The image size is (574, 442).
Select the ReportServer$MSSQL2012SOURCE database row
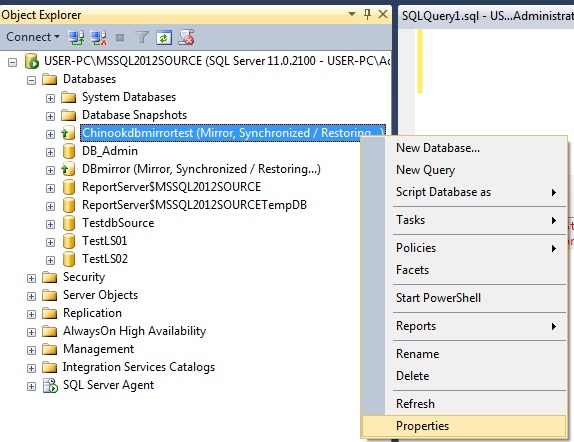(171, 187)
